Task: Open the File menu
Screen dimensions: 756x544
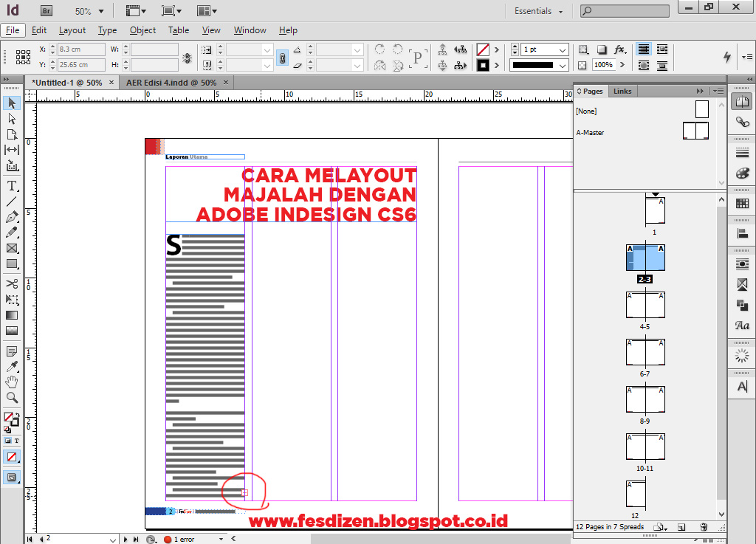Action: tap(13, 30)
